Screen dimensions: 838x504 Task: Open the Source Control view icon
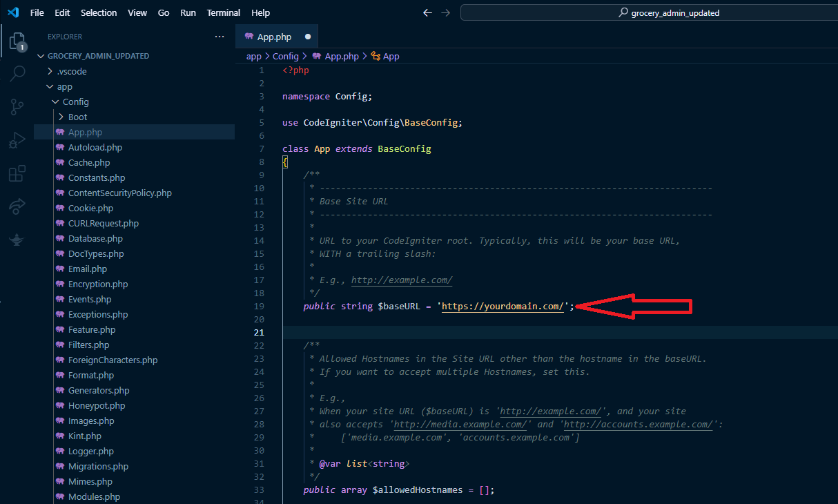[x=17, y=106]
